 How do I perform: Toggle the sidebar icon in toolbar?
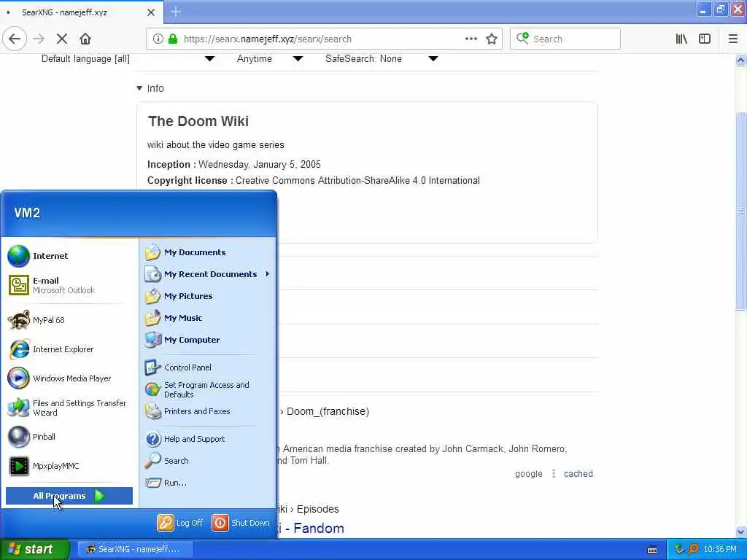pos(705,39)
